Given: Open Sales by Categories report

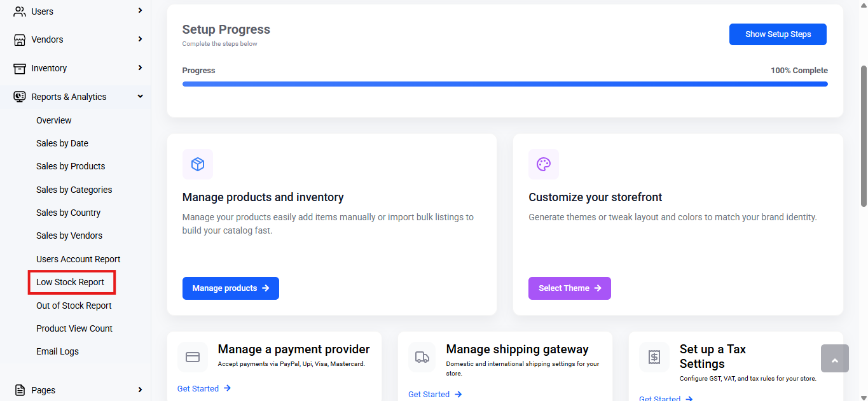Looking at the screenshot, I should point(74,190).
